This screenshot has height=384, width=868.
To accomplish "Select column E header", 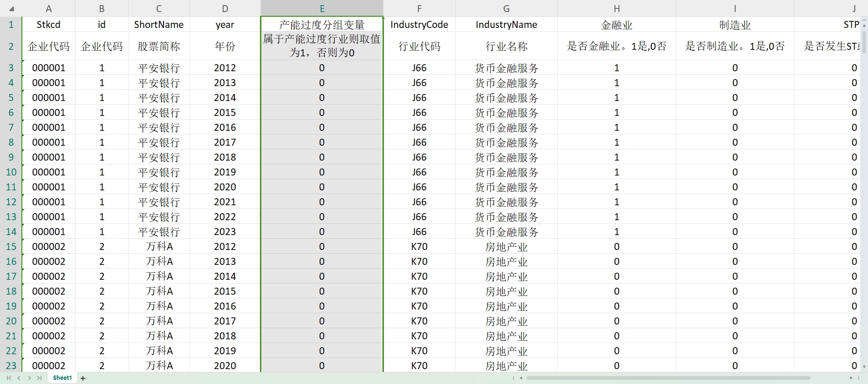I will tap(322, 8).
